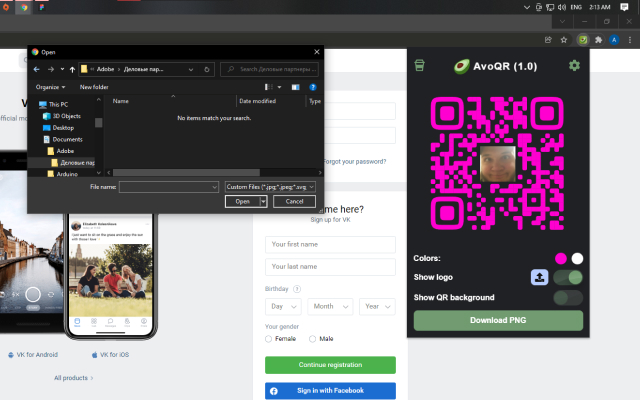
Task: Click the Your last name field
Action: pyautogui.click(x=330, y=267)
